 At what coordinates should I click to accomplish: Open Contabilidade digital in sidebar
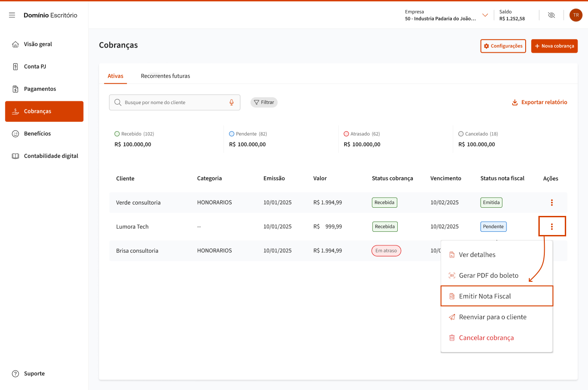(x=51, y=156)
